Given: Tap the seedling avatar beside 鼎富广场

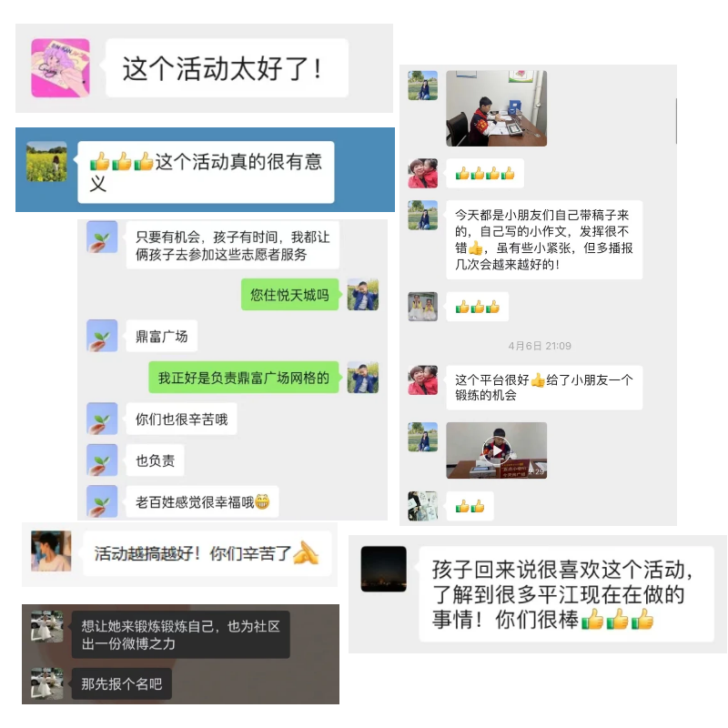Looking at the screenshot, I should 102,335.
